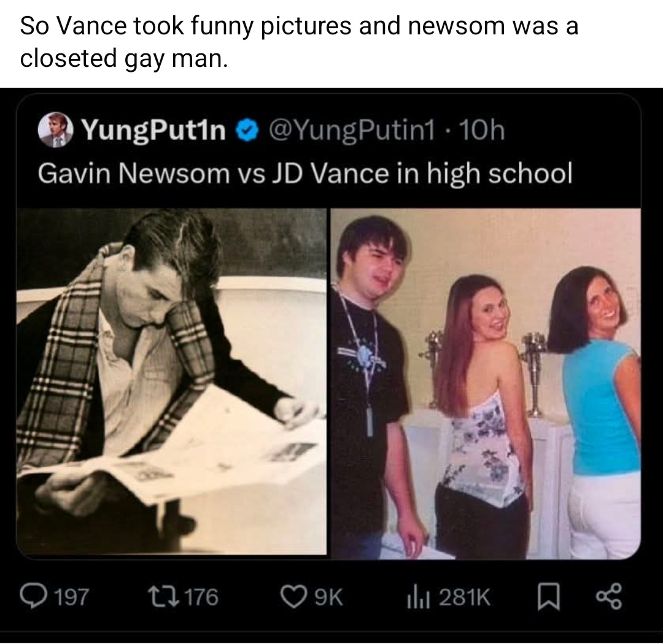Tap the share icon on the tweet
Screen dimensions: 663x644
[609, 596]
